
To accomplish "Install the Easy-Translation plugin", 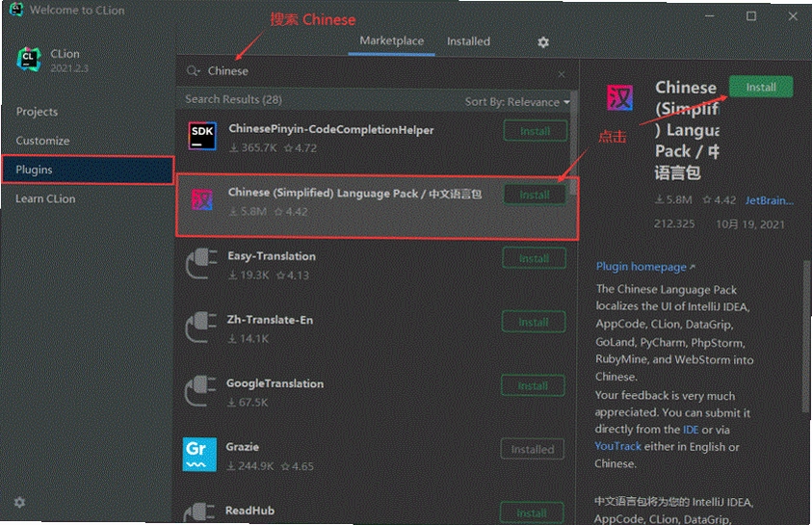I will pyautogui.click(x=534, y=258).
